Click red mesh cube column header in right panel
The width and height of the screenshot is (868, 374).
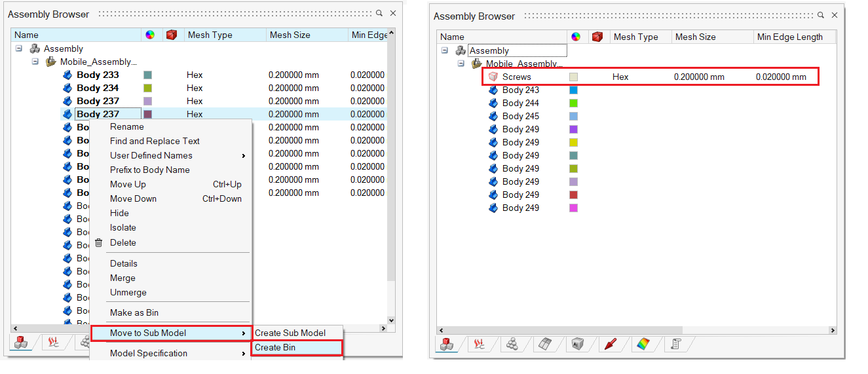click(x=597, y=37)
